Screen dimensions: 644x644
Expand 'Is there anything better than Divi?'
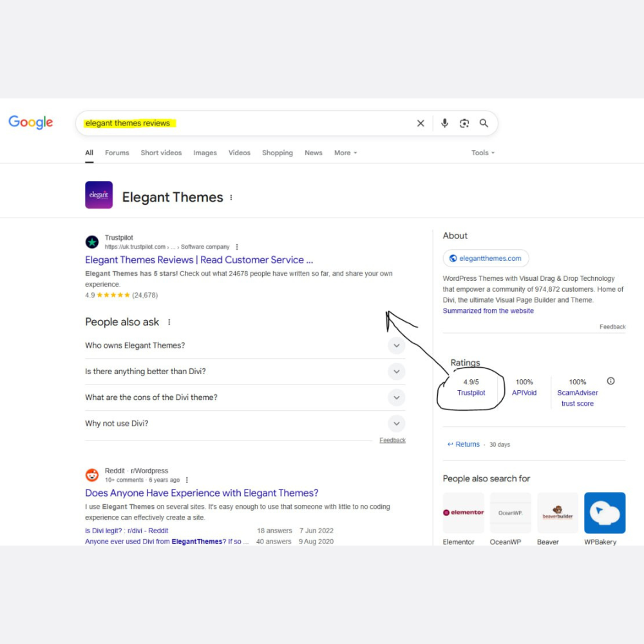tap(245, 372)
